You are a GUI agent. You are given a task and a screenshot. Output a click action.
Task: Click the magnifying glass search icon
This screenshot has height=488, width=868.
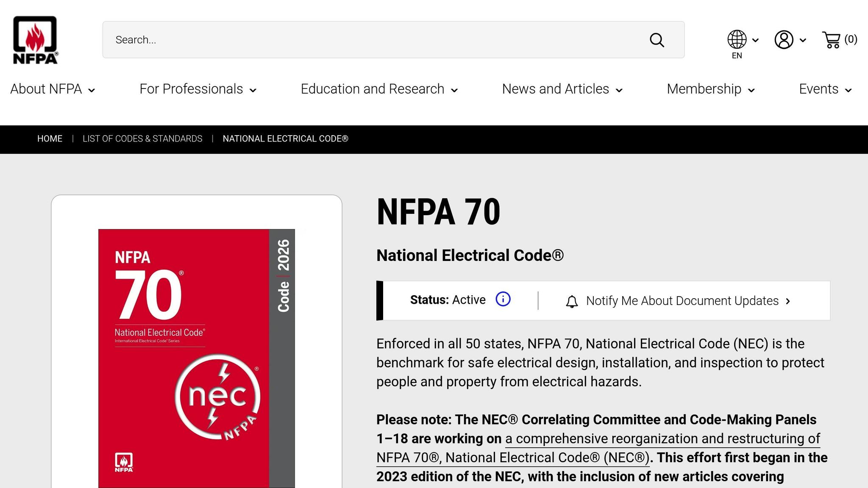click(657, 40)
